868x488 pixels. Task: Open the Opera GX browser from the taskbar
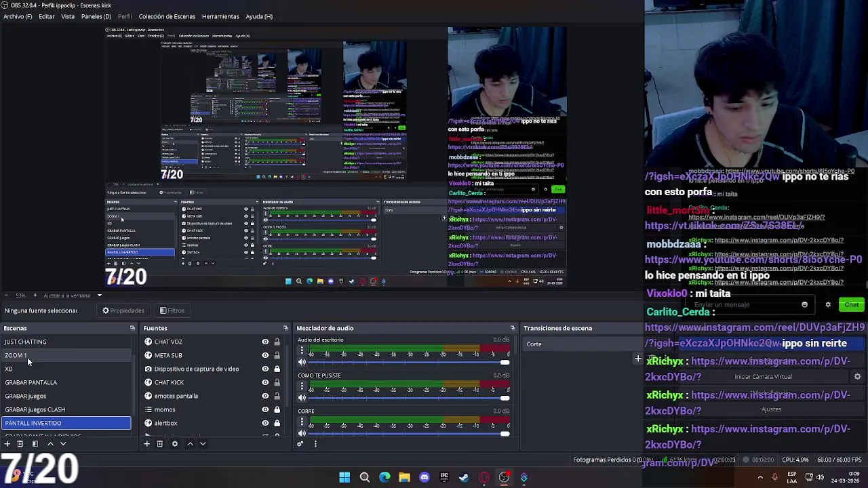pyautogui.click(x=484, y=477)
